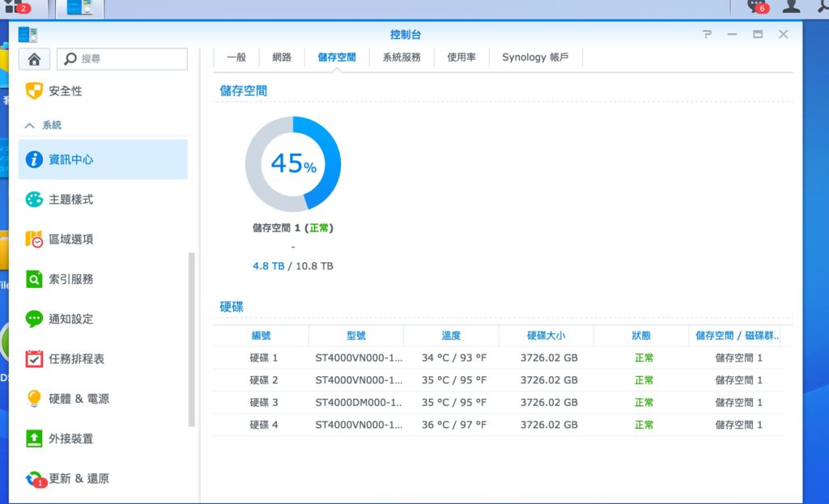Click the 36 °C / 97 °F temperature cell

pyautogui.click(x=454, y=424)
